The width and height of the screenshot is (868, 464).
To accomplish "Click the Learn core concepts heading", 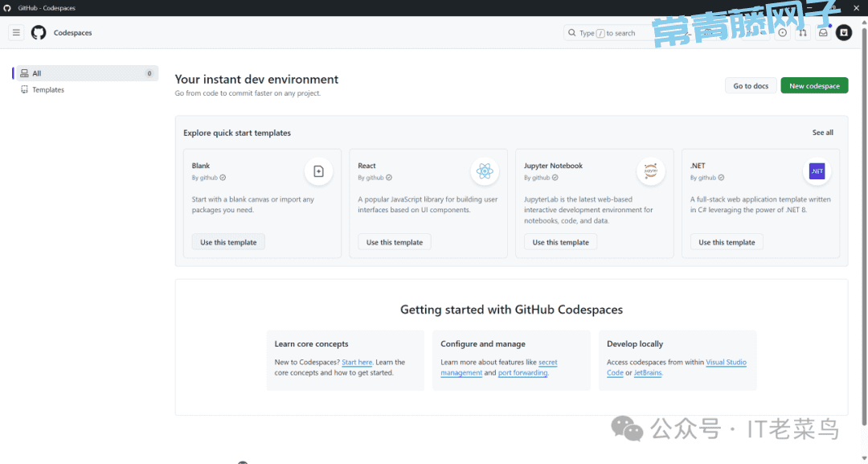I will [x=311, y=344].
